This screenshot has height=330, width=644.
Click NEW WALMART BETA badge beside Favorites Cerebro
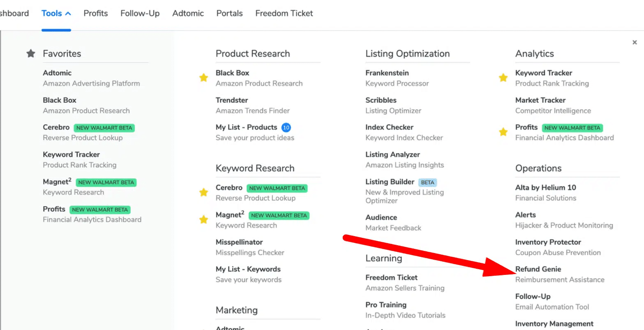(x=104, y=128)
